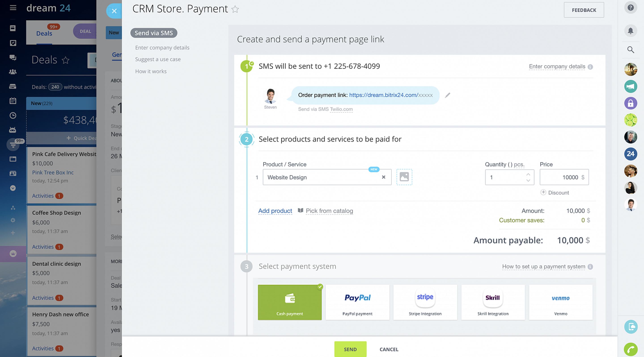This screenshot has height=357, width=644.
Task: Open the Enter company details menu item
Action: [162, 47]
